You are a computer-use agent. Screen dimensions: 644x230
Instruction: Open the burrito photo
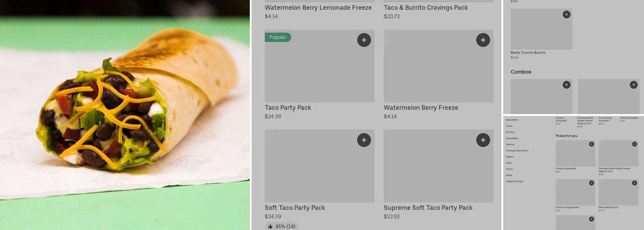[125, 115]
